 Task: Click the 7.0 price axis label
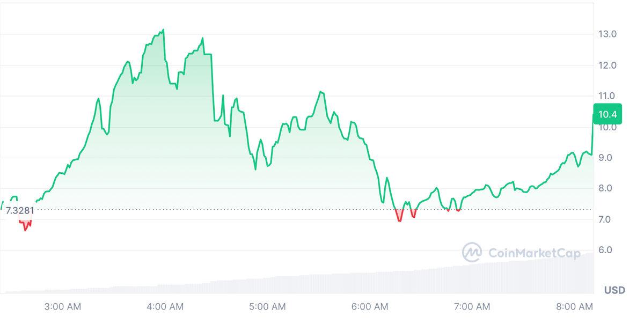pos(607,219)
